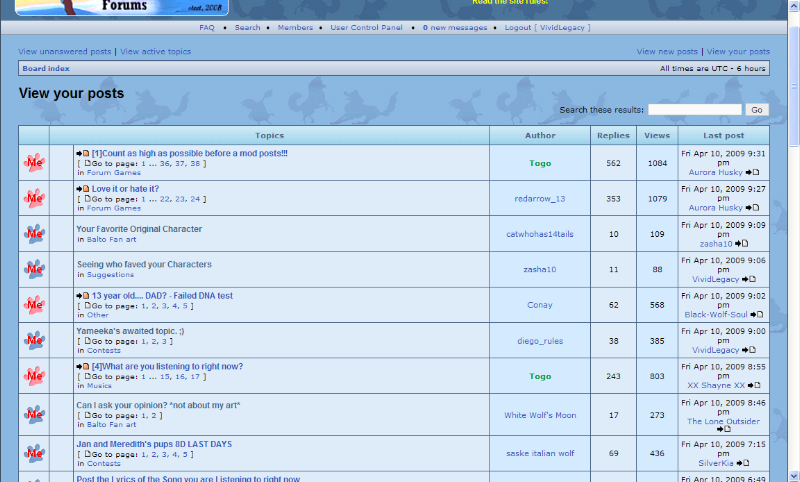
Task: Open Seeing who faved your Characters topic
Action: (x=144, y=264)
